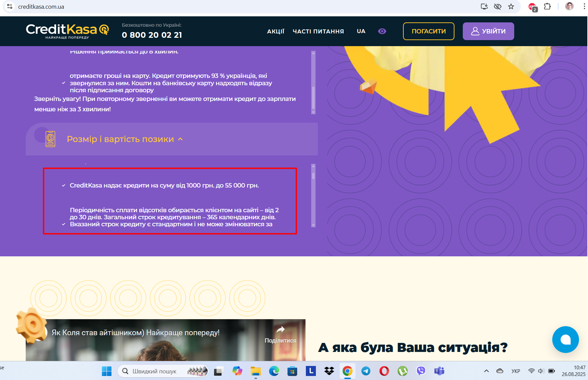
Task: Click the OneDrive cloud tray icon
Action: pos(500,371)
